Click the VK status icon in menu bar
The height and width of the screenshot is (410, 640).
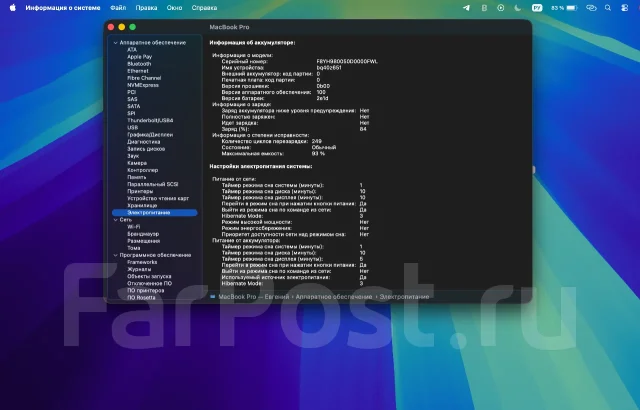[x=484, y=8]
